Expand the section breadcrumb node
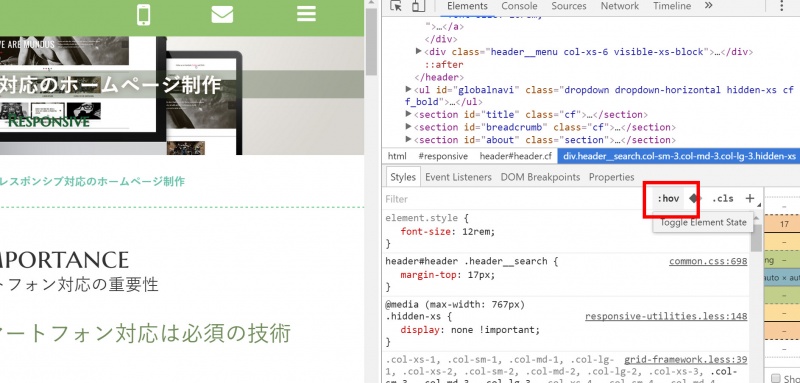800x383 pixels. 408,126
